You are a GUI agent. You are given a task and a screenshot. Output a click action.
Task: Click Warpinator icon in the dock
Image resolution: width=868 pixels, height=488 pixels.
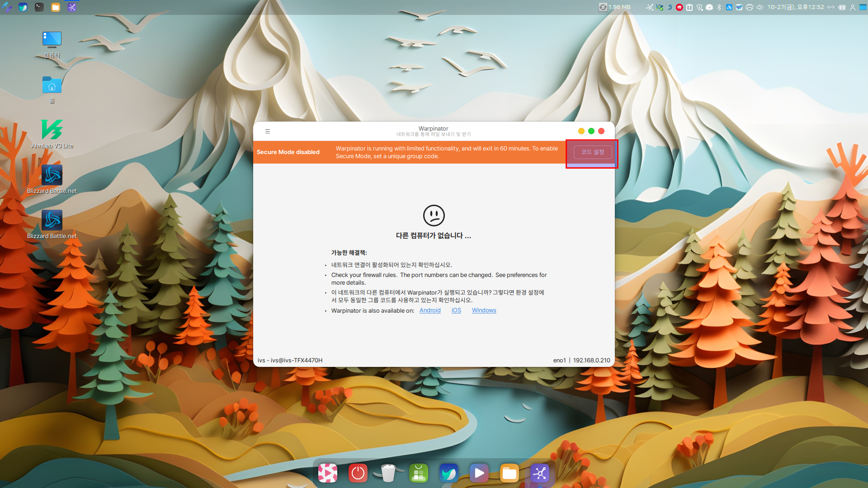click(540, 473)
